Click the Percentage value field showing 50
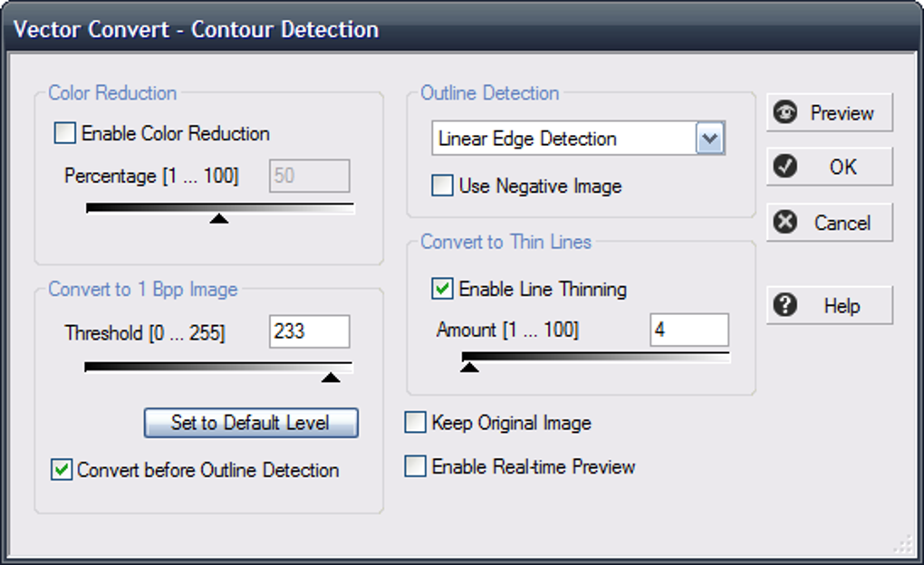Image resolution: width=924 pixels, height=565 pixels. pyautogui.click(x=309, y=176)
